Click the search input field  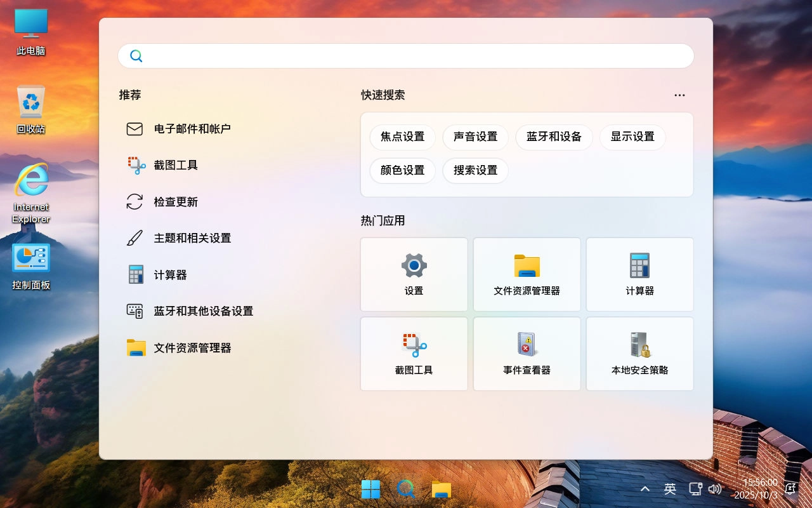tap(405, 55)
